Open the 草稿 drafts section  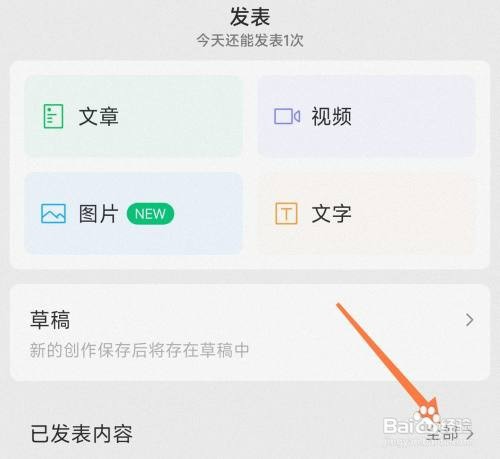coord(250,332)
